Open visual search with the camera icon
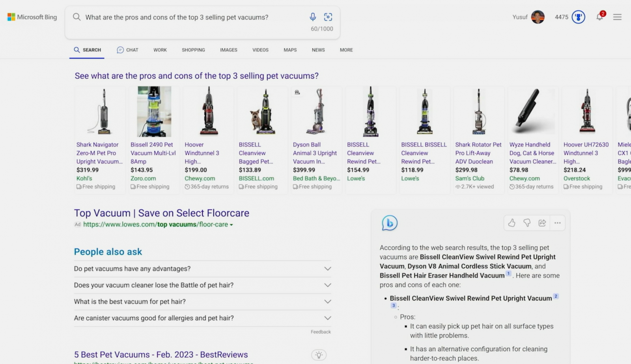Image resolution: width=631 pixels, height=364 pixels. tap(328, 17)
